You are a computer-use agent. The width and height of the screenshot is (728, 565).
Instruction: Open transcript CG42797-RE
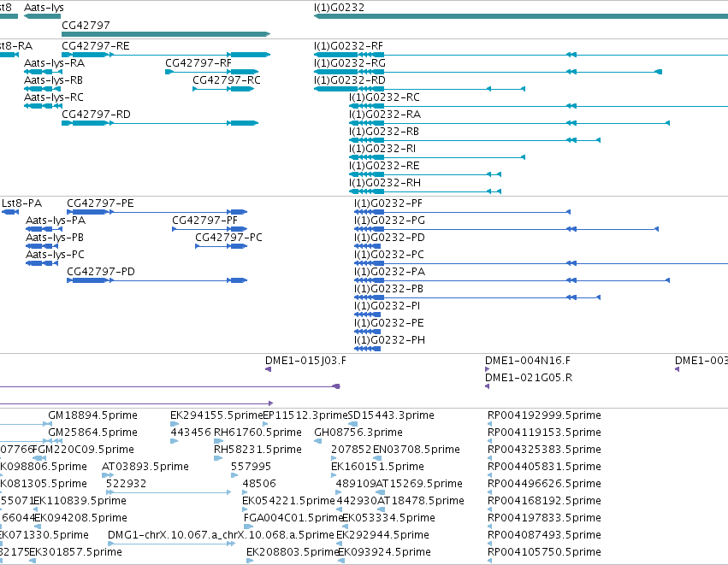[x=96, y=46]
